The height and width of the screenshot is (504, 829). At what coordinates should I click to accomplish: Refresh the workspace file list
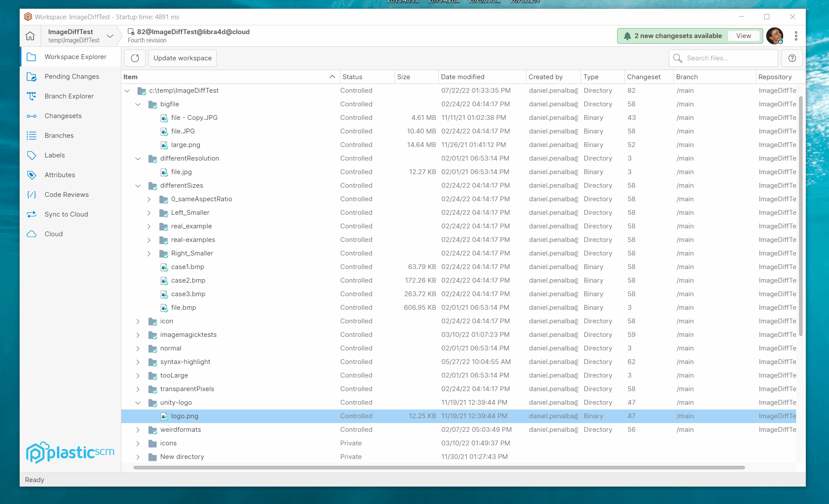(x=134, y=58)
